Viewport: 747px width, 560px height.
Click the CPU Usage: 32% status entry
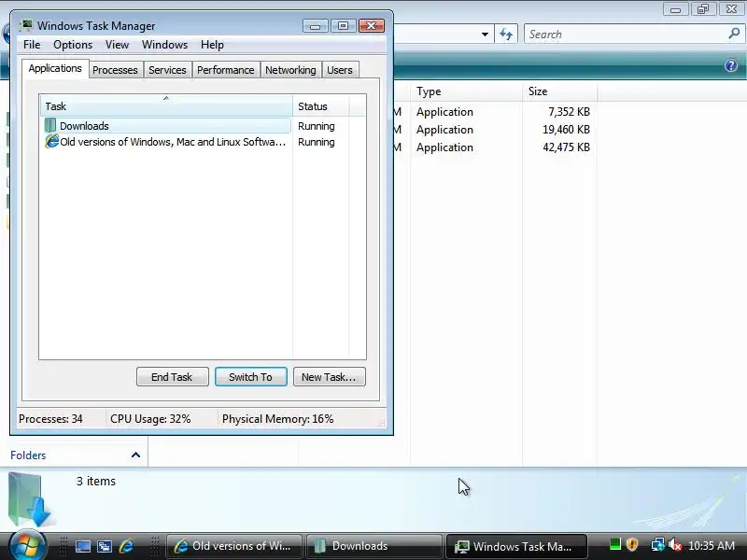pyautogui.click(x=150, y=419)
